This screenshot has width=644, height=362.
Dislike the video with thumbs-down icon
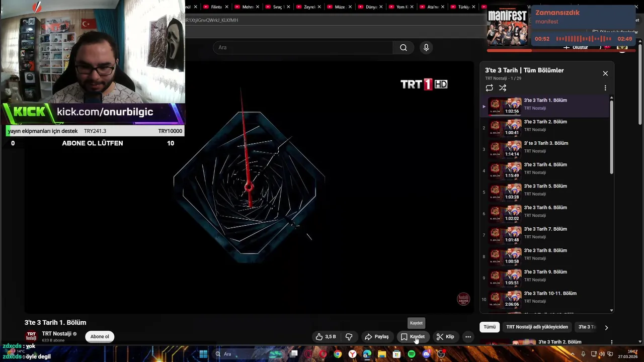pyautogui.click(x=349, y=337)
